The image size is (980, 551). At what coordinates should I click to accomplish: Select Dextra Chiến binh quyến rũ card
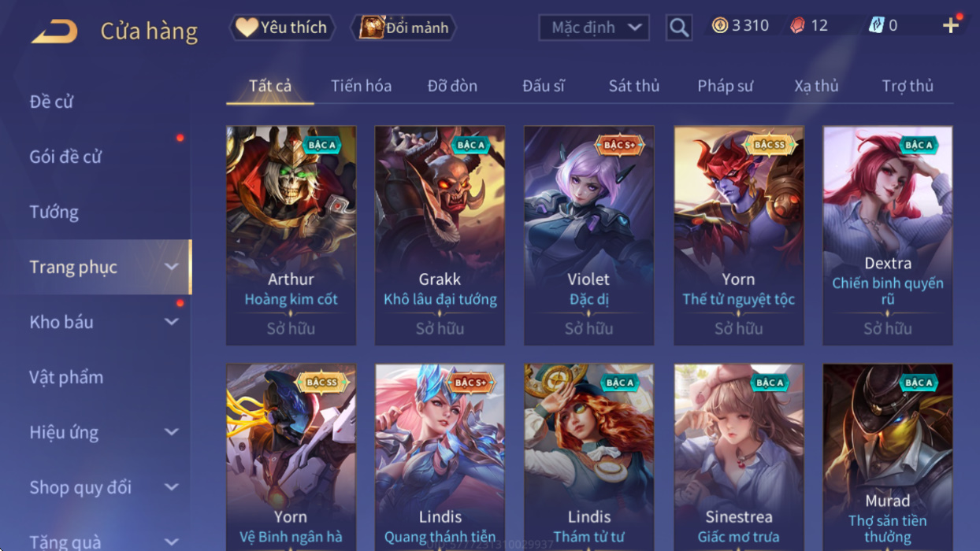tap(888, 235)
